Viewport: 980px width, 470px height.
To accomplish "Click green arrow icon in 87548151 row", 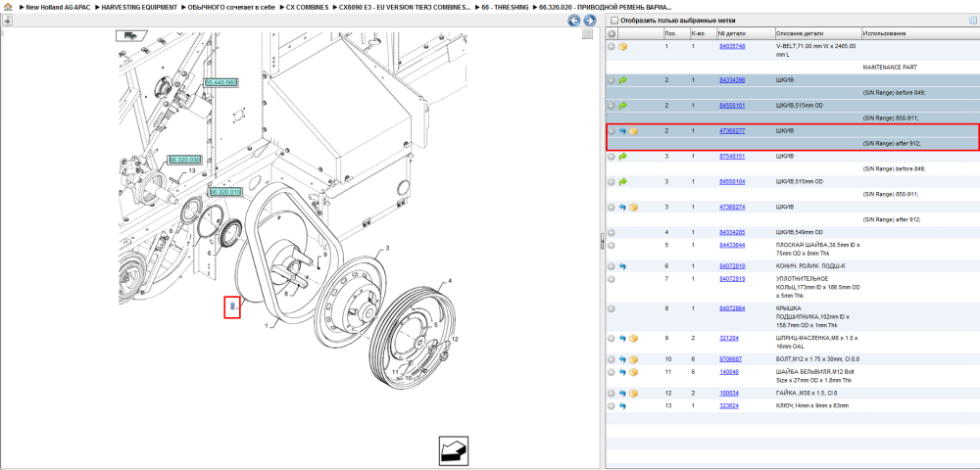I will point(623,156).
